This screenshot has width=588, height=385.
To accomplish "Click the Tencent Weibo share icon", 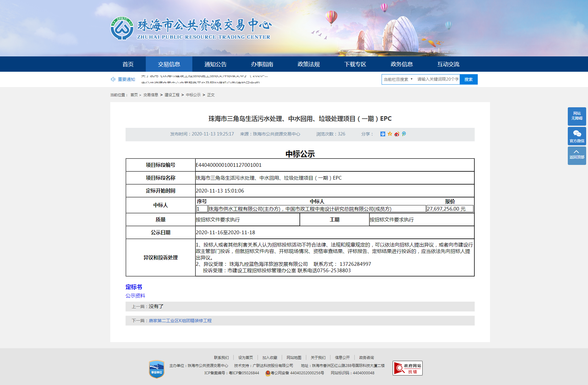I will click(404, 134).
